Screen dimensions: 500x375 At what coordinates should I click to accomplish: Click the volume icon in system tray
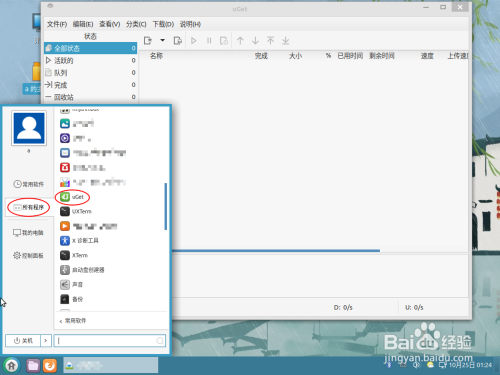(x=417, y=365)
